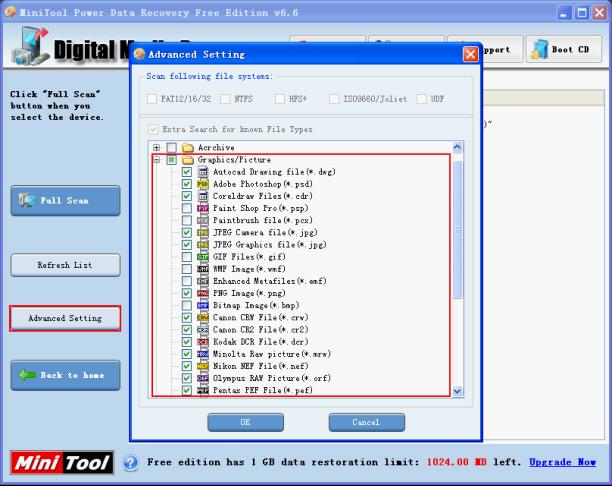The width and height of the screenshot is (612, 486).
Task: Collapse the Graphics/Picture tree node
Action: tap(157, 160)
